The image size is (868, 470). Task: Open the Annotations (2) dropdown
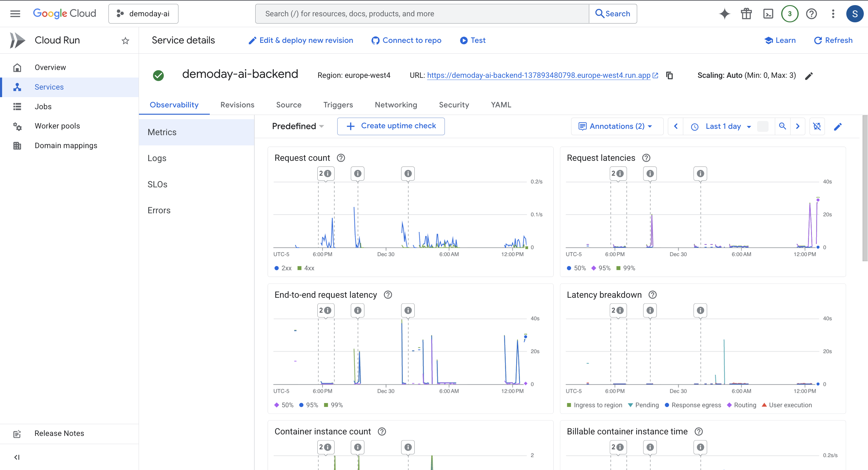pos(616,126)
